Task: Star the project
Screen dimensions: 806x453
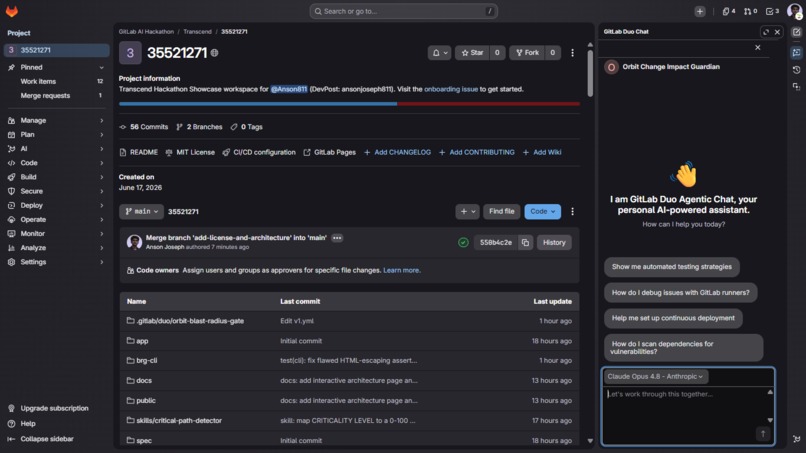Action: pyautogui.click(x=472, y=53)
